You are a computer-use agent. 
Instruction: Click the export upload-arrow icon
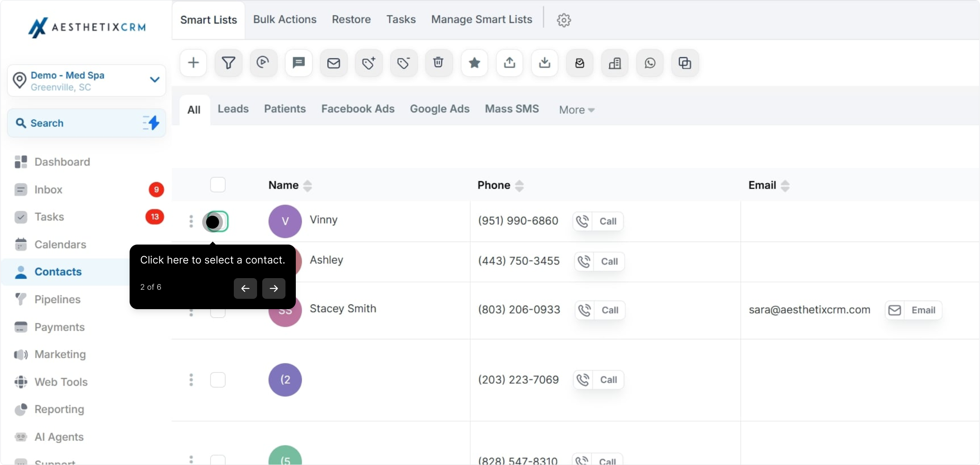tap(509, 63)
